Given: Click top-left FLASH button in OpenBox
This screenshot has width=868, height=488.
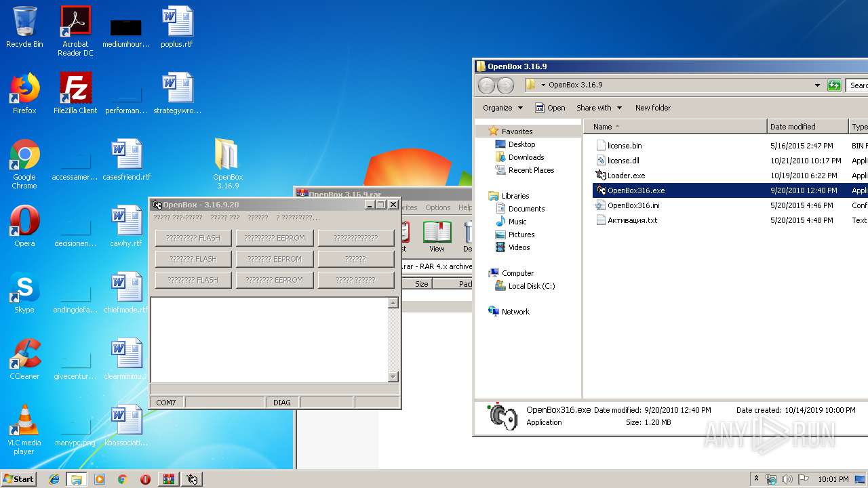Looking at the screenshot, I should (193, 238).
